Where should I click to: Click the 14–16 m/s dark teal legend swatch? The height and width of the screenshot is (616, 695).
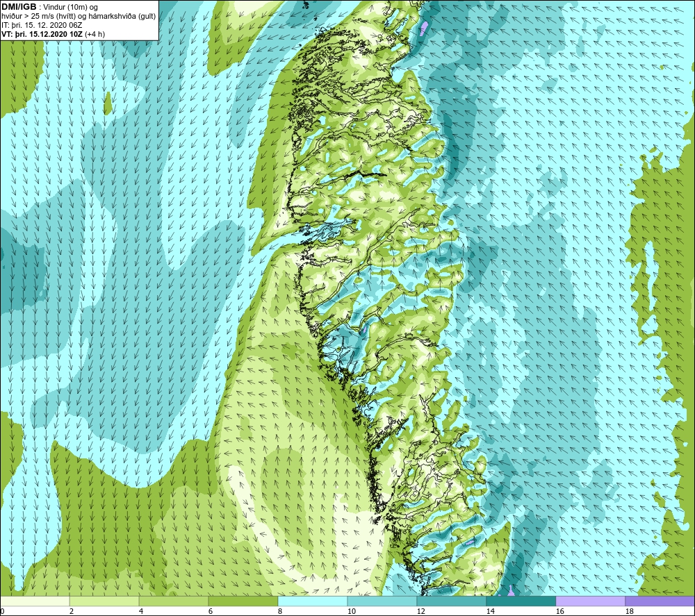[x=521, y=601]
